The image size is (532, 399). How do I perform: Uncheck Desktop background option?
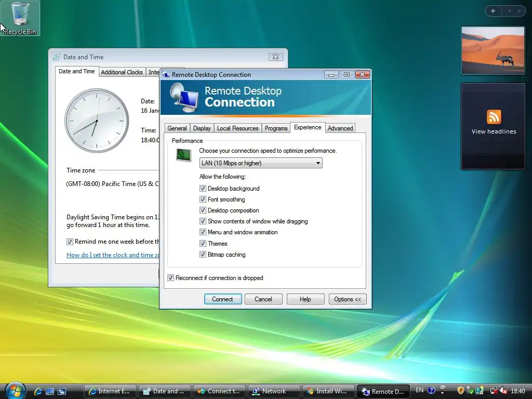(x=203, y=188)
